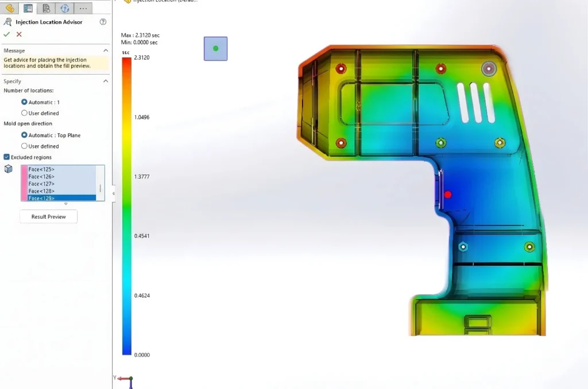The width and height of the screenshot is (588, 389).
Task: Cancel with the red X
Action: 19,34
